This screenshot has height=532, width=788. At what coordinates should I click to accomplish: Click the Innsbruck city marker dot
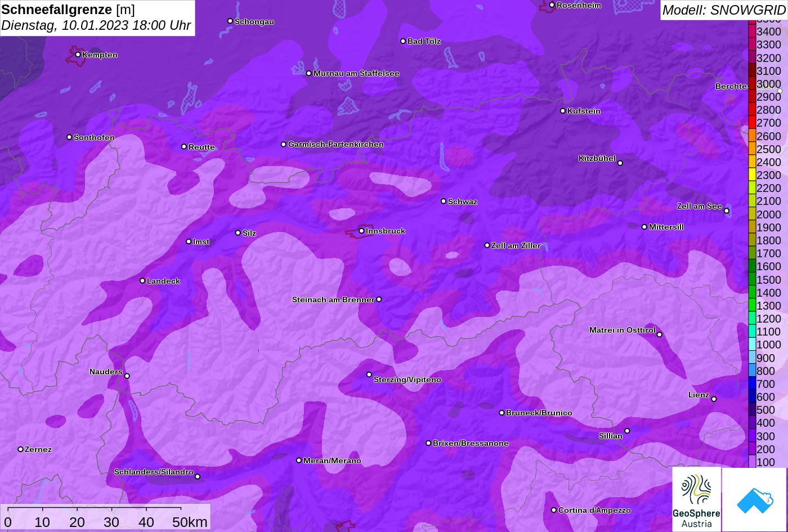(x=361, y=231)
